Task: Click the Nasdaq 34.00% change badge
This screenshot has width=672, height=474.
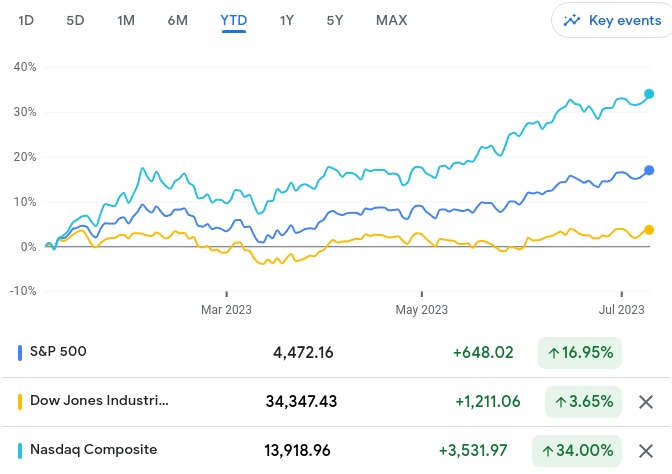Action: point(577,451)
